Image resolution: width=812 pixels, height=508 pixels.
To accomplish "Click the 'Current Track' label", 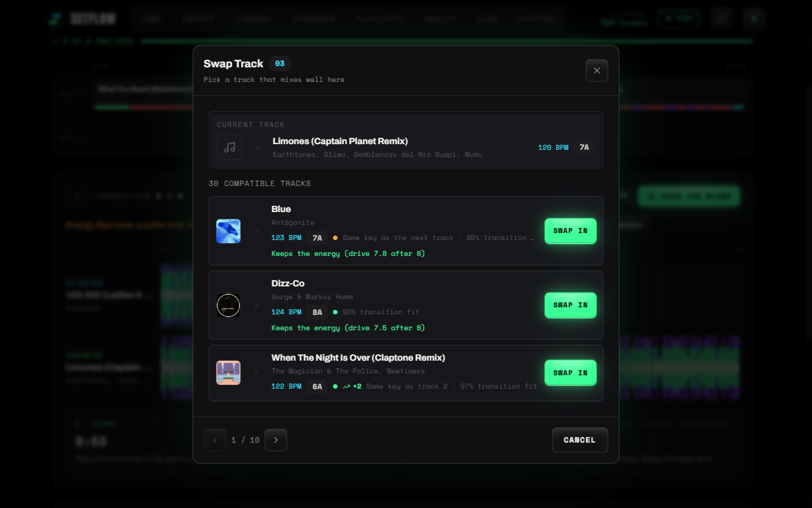I will pyautogui.click(x=251, y=124).
